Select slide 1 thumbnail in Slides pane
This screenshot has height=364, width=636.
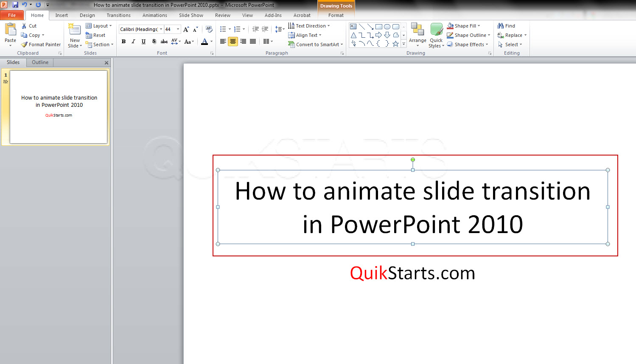[x=59, y=107]
